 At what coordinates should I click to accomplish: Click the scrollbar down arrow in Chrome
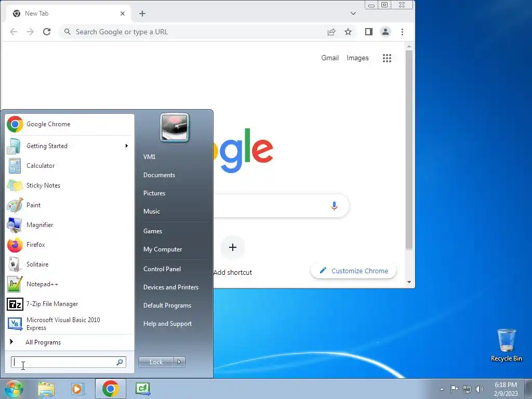coord(409,282)
